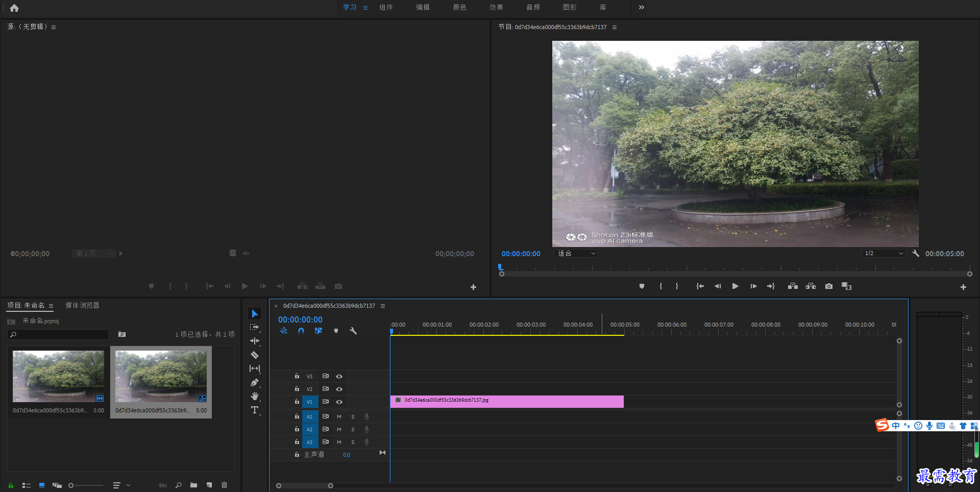Image resolution: width=980 pixels, height=492 pixels.
Task: Open program monitor settings wrench
Action: tap(916, 253)
